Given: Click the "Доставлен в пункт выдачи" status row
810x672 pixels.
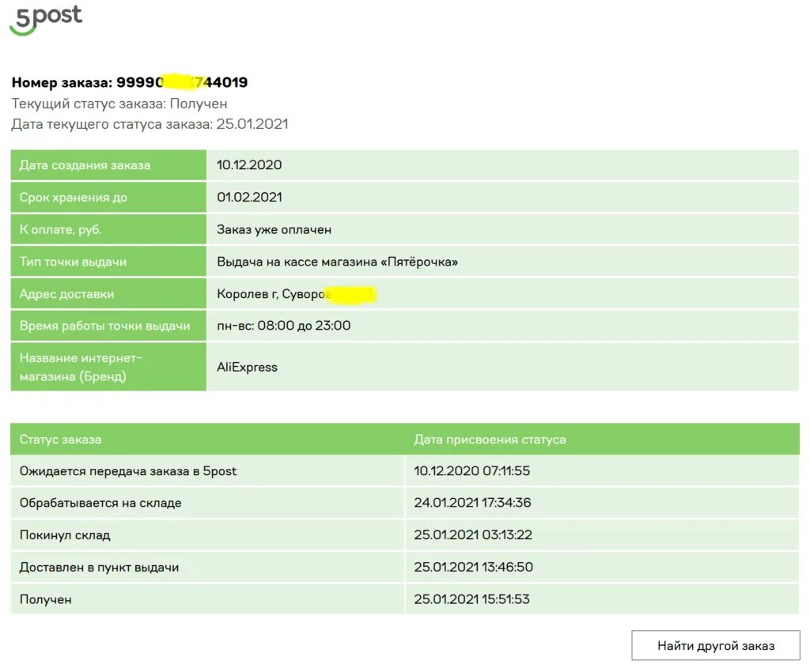Looking at the screenshot, I should click(99, 567).
